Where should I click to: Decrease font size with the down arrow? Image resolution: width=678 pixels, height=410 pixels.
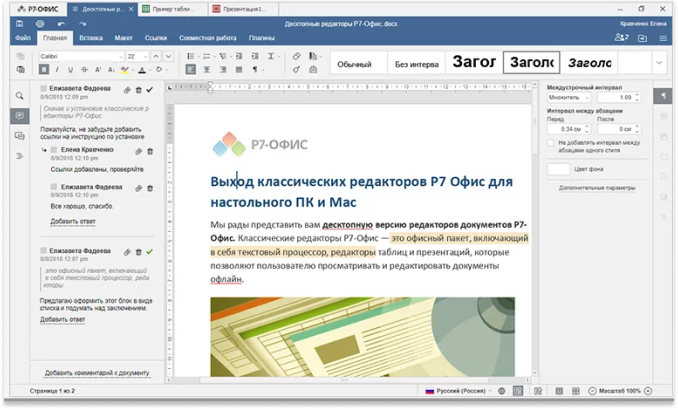(x=169, y=56)
